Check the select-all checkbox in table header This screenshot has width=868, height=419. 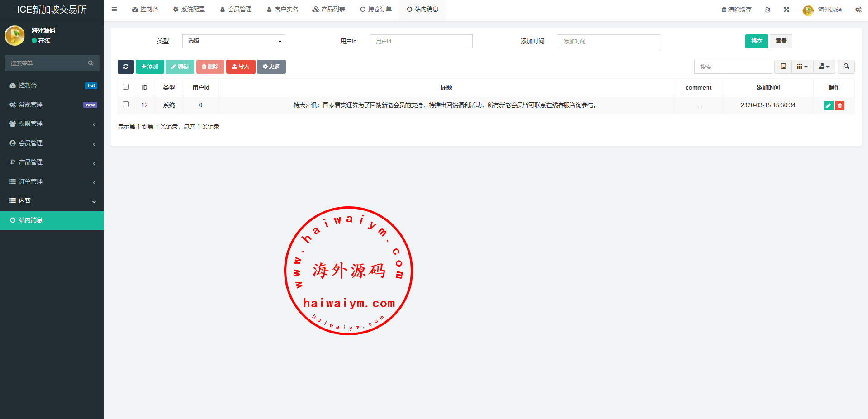pos(126,87)
